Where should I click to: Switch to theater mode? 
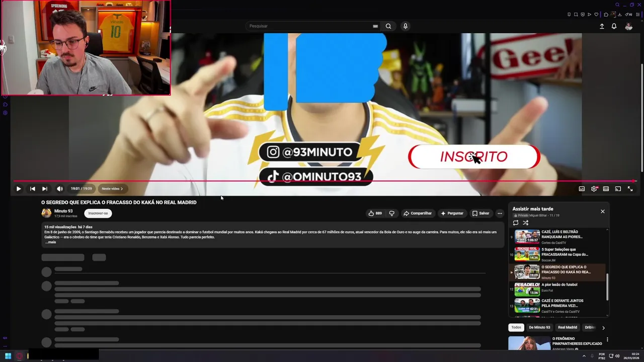coord(606,189)
